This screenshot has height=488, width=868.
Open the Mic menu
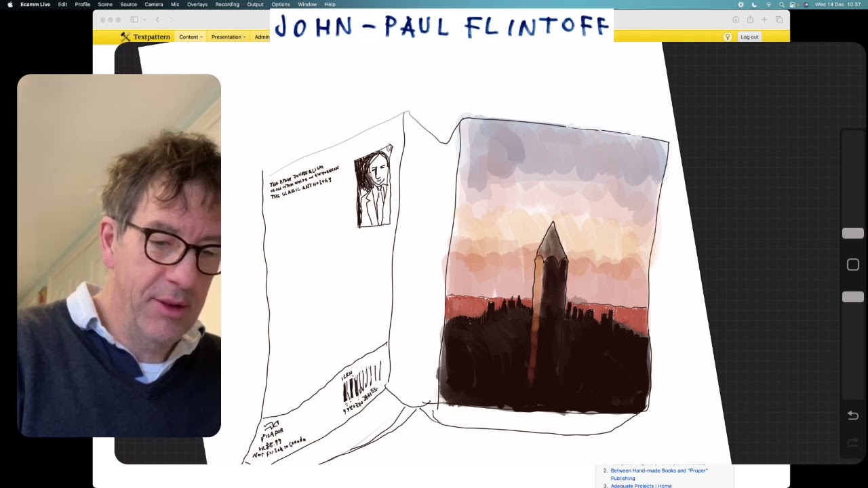(175, 4)
